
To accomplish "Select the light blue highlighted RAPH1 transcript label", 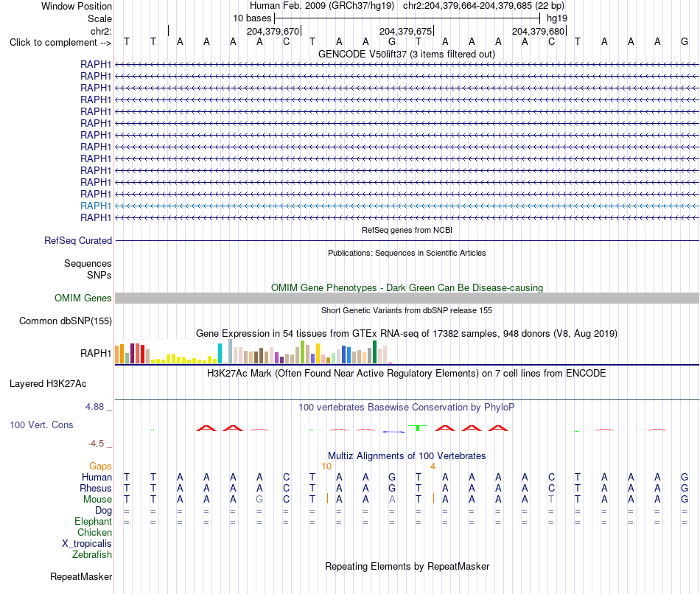I will 96,206.
